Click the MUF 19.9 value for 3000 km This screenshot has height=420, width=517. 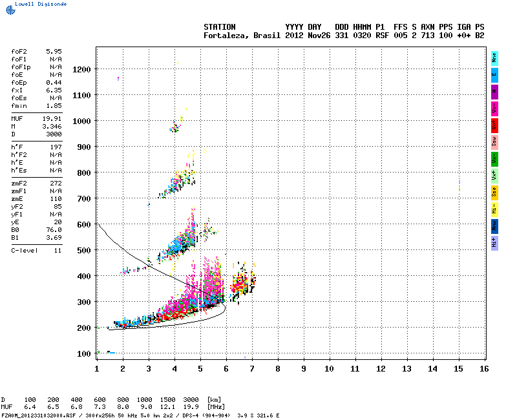191,407
